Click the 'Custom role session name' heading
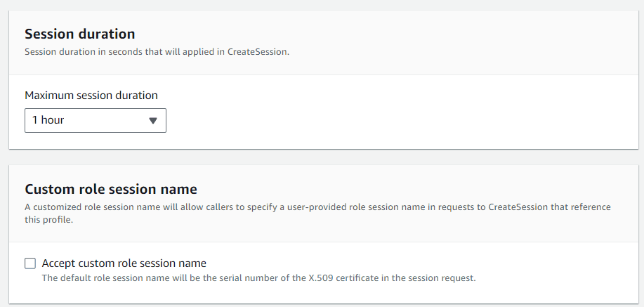The image size is (644, 307). 111,189
